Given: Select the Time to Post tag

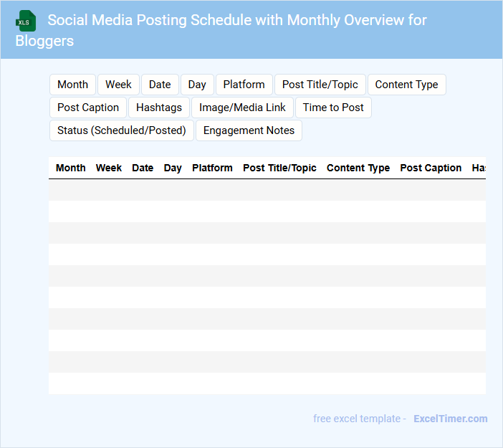Looking at the screenshot, I should click(x=333, y=108).
